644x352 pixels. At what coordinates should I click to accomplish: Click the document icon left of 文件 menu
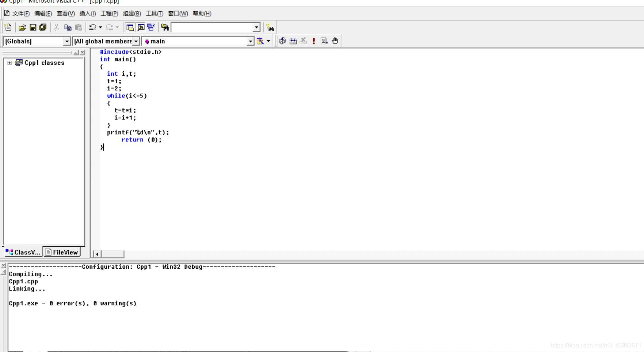pyautogui.click(x=7, y=13)
